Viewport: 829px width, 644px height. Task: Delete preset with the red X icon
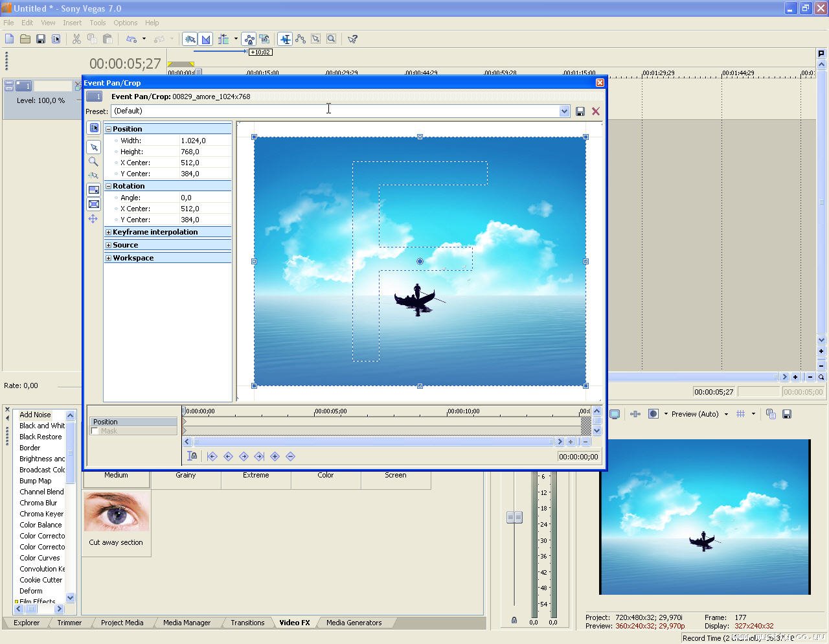click(x=596, y=111)
